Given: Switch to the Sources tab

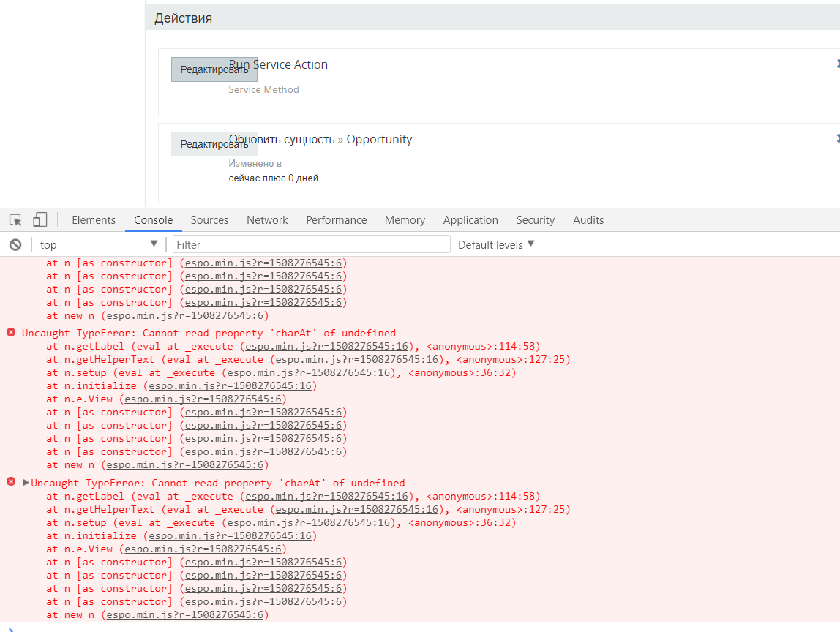Looking at the screenshot, I should click(x=209, y=220).
